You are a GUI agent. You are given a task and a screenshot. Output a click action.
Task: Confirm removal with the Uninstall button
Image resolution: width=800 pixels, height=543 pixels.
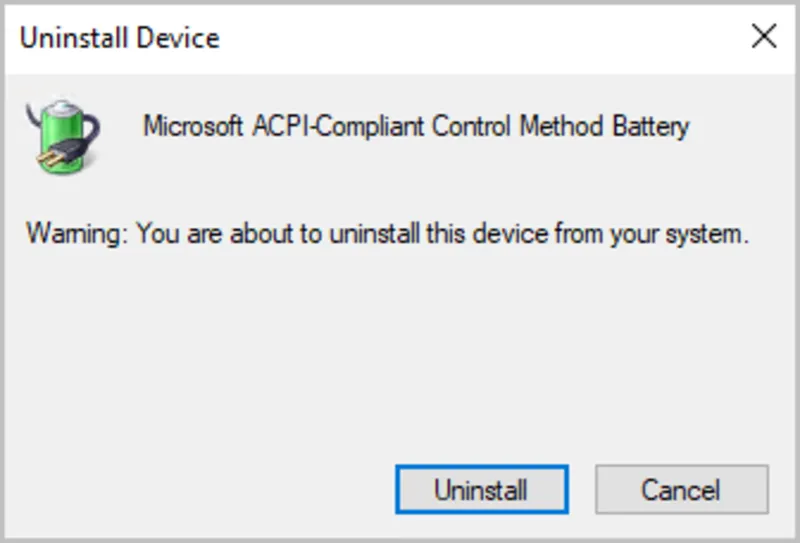(482, 489)
